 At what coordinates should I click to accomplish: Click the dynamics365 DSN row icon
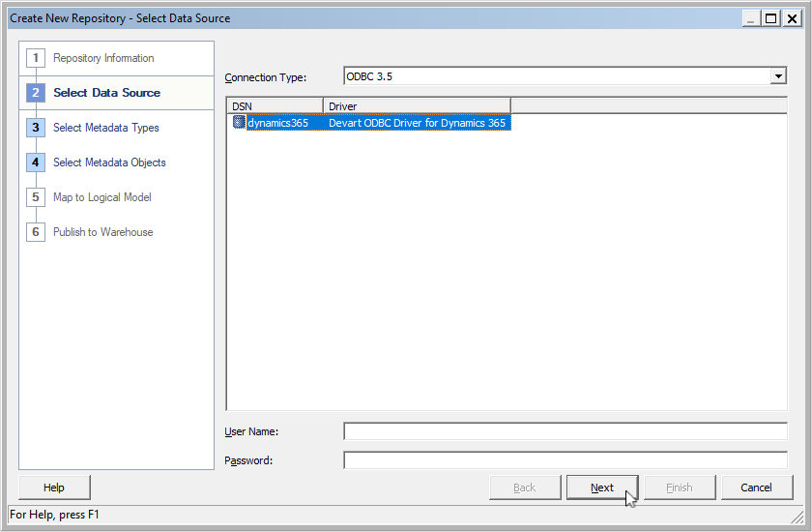[239, 122]
